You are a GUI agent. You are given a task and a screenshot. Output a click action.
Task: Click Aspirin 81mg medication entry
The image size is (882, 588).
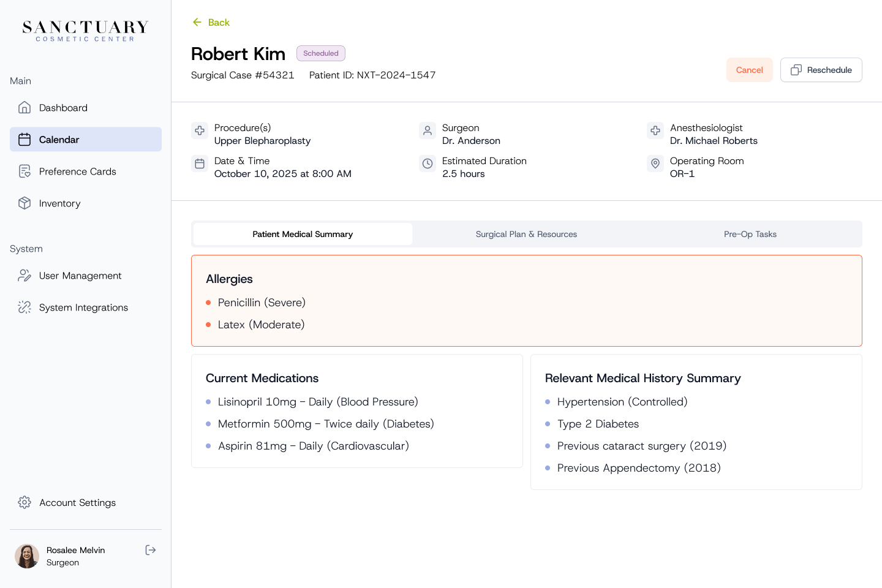pos(314,446)
